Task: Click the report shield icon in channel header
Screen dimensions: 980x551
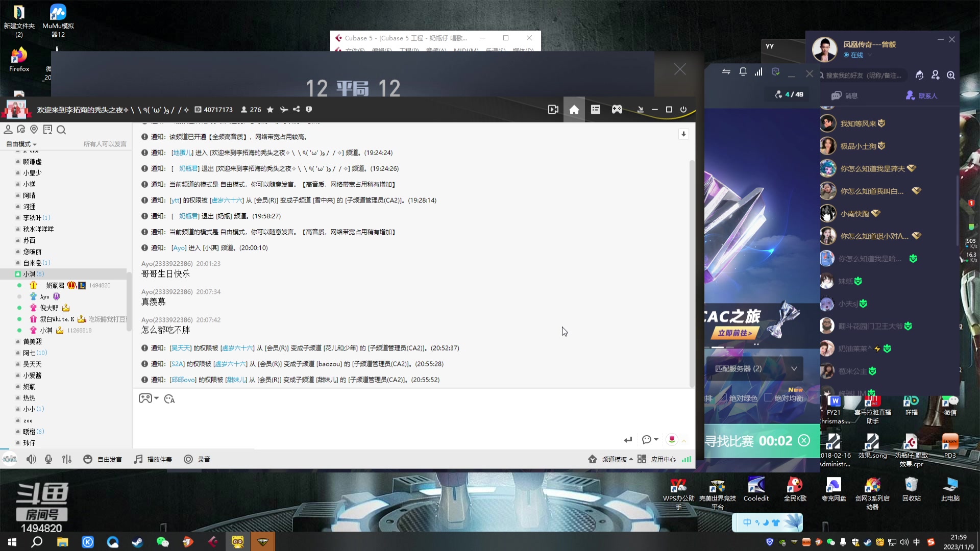Action: pos(309,109)
